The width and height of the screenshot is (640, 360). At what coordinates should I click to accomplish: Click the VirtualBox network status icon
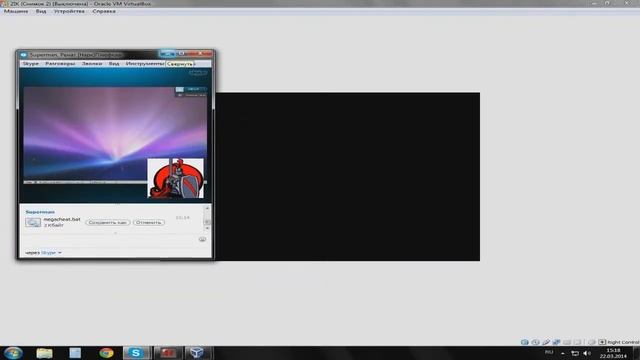click(556, 342)
